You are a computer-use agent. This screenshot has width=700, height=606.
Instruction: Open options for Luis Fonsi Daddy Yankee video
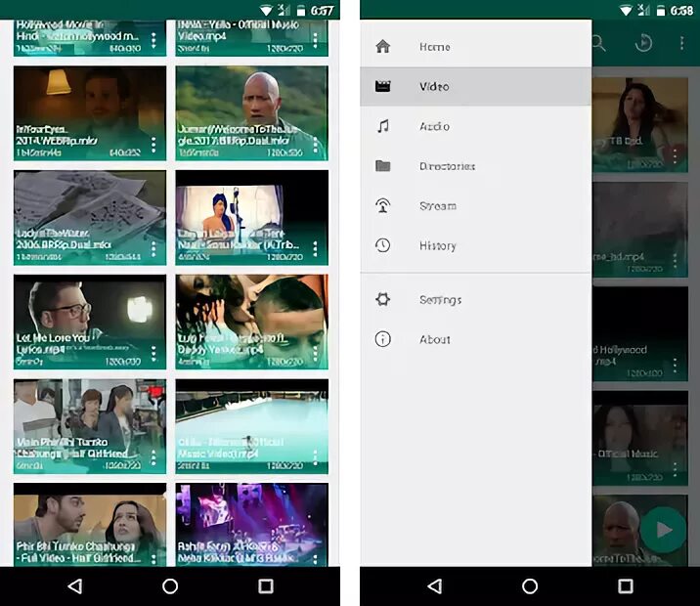coord(315,354)
